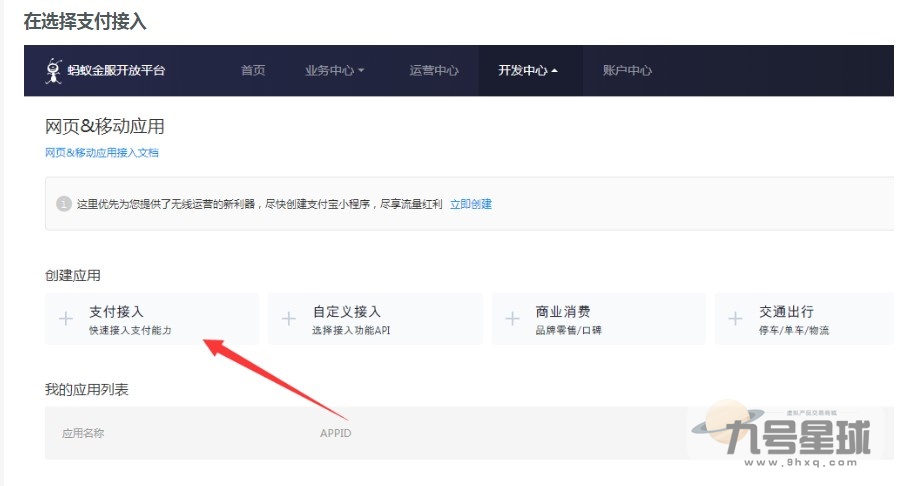900x486 pixels.
Task: Open the 网页&移动应用接入文档 link
Action: 102,153
